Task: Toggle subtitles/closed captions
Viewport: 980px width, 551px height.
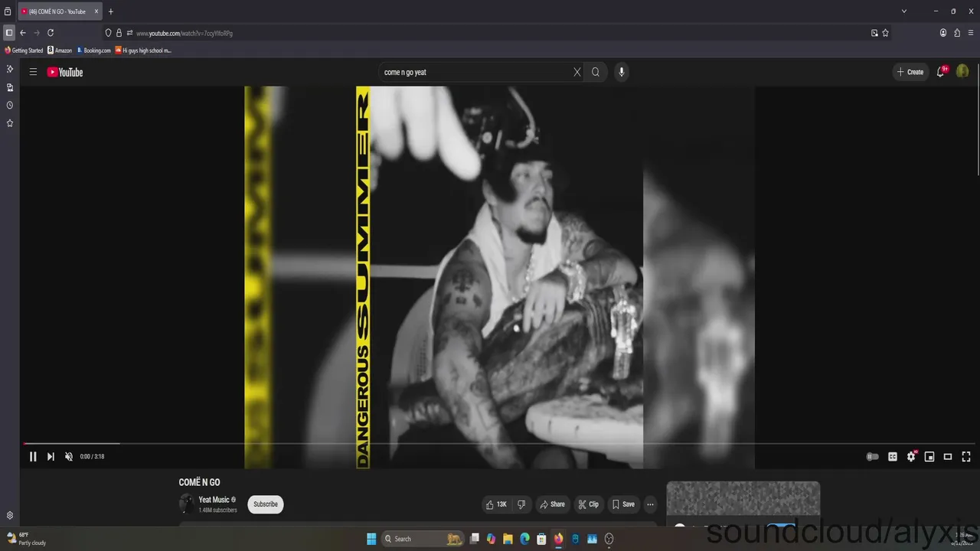Action: (x=893, y=457)
